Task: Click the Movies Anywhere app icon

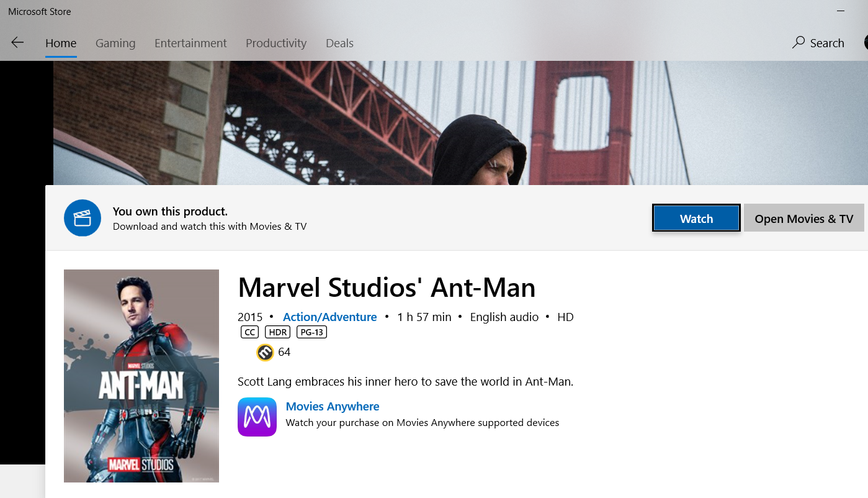Action: point(257,417)
